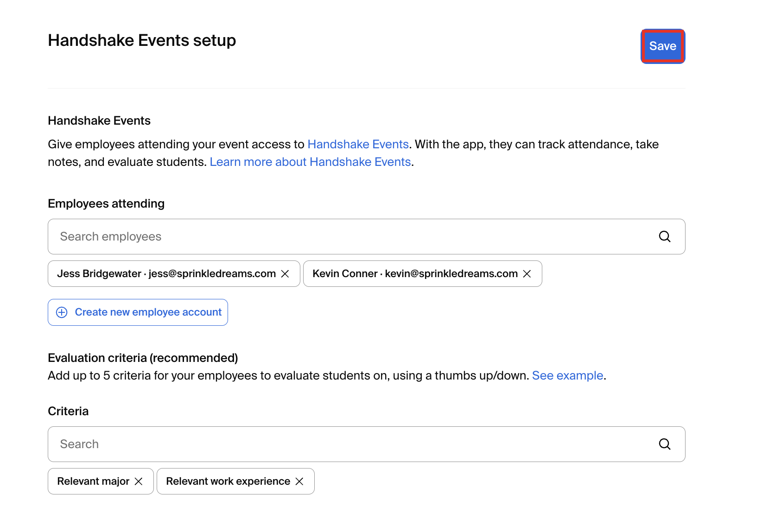Select the Jess Bridgewater attendee chip

162,273
